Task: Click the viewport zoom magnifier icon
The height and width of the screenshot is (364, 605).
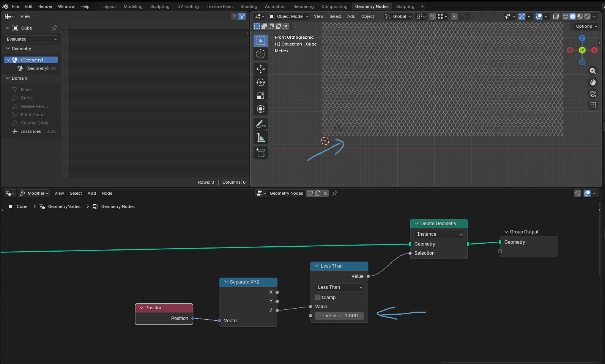Action: [x=592, y=71]
